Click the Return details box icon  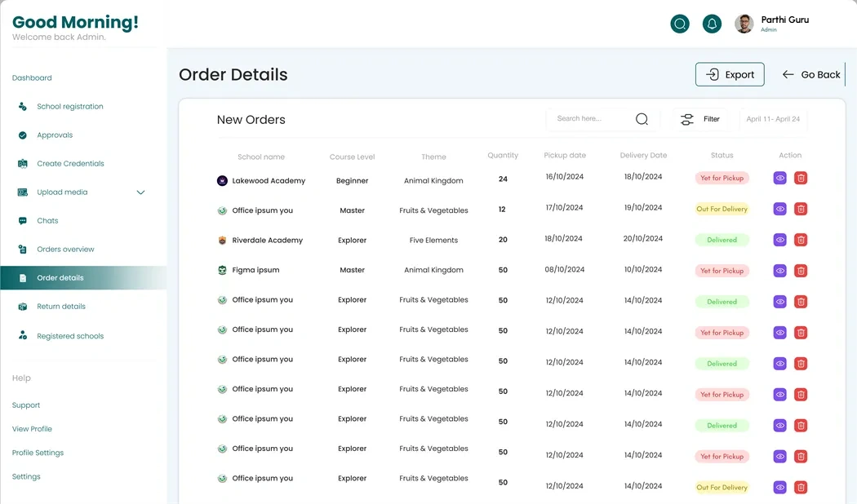(22, 307)
